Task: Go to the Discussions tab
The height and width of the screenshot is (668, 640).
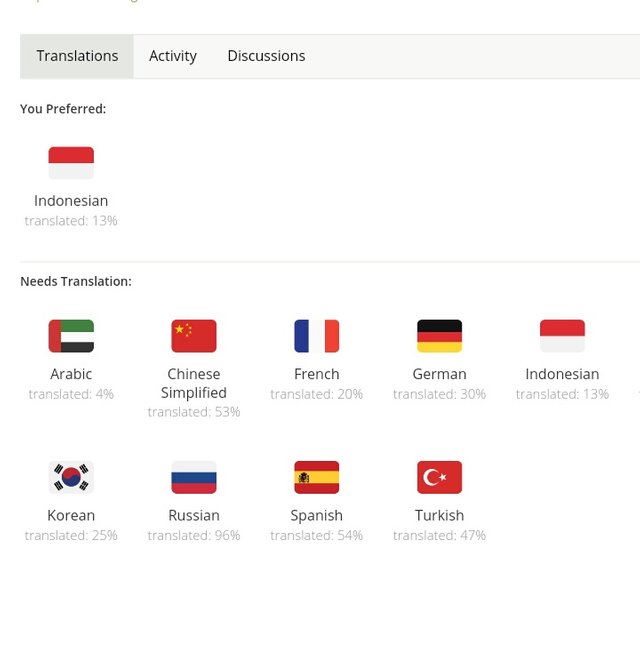Action: tap(266, 56)
